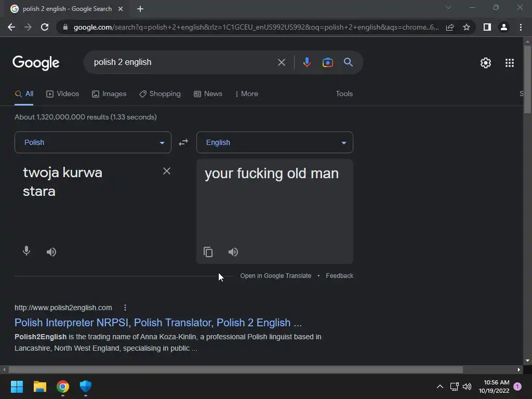Switch to Shopping results

(160, 94)
